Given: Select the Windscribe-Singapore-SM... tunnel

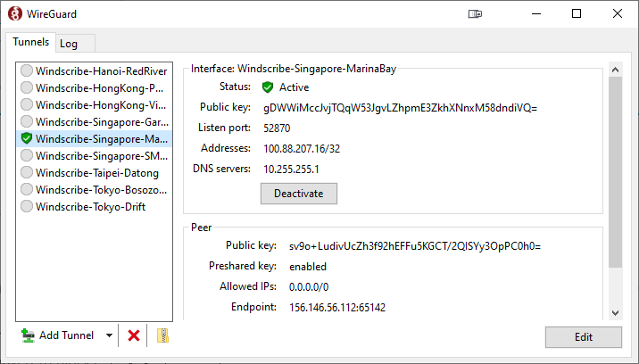Looking at the screenshot, I should (94, 156).
